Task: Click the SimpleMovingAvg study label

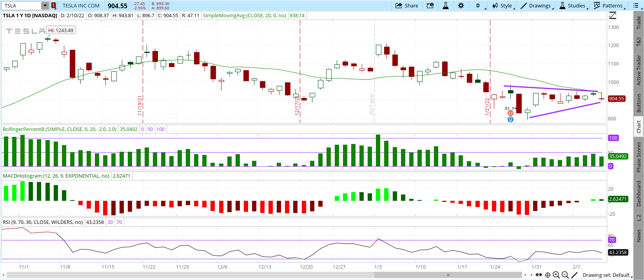Action: point(245,16)
